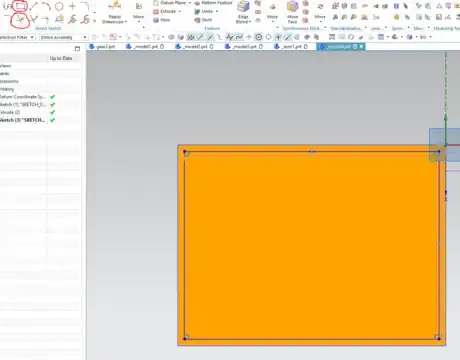Viewport: 460px width, 360px height.
Task: Click the Edge Blend icon
Action: (x=243, y=7)
